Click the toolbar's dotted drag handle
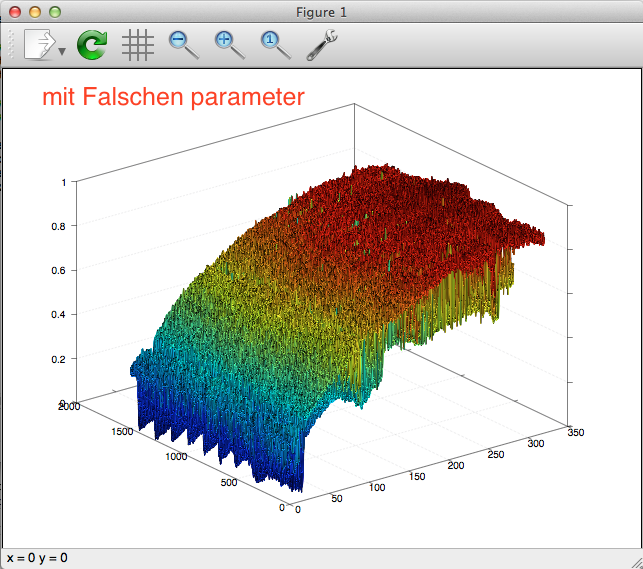Viewport: 643px width, 569px height. click(12, 45)
